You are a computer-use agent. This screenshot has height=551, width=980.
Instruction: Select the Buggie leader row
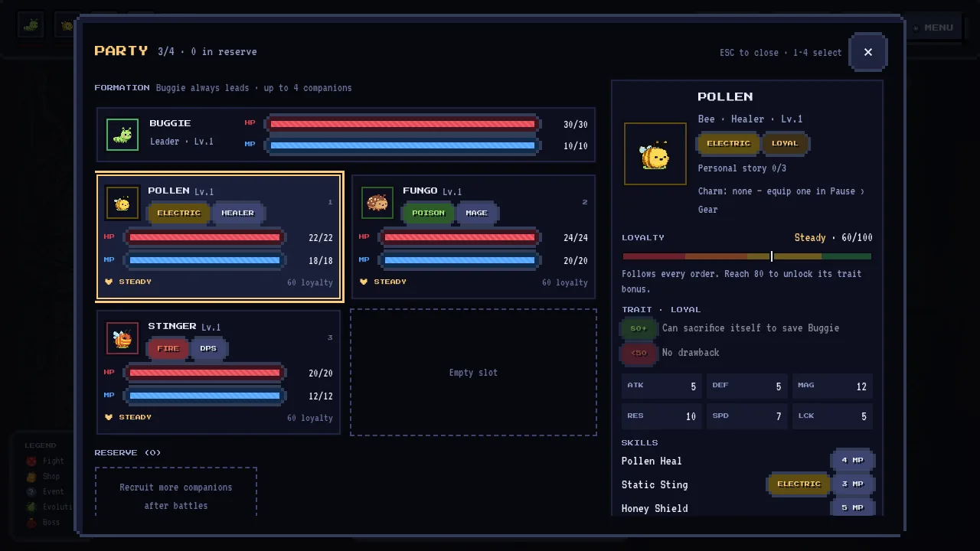pos(346,135)
